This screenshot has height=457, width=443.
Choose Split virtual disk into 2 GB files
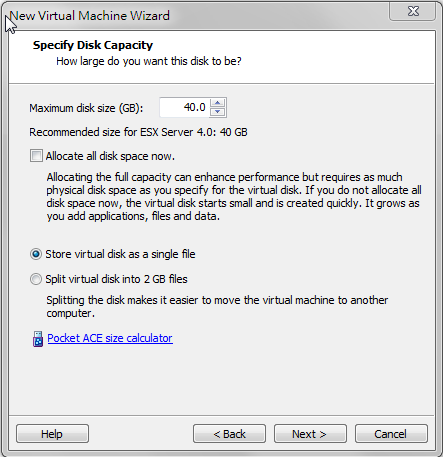36,279
